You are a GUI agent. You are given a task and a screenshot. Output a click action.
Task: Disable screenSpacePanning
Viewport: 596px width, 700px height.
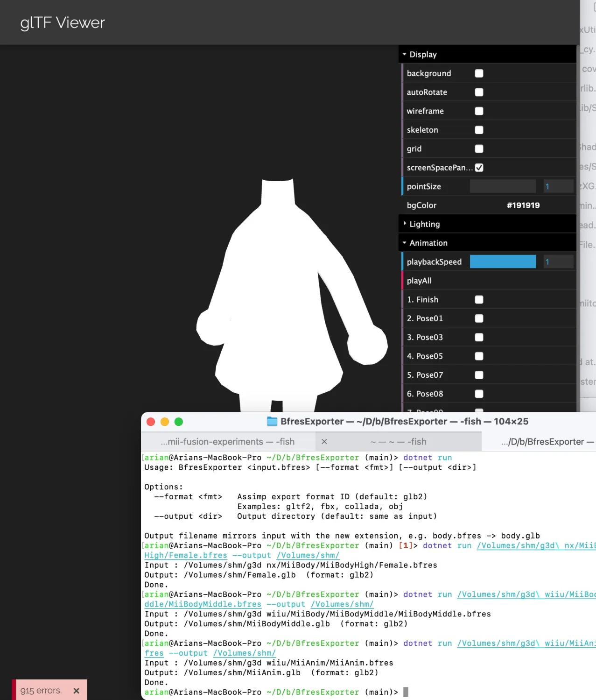479,167
